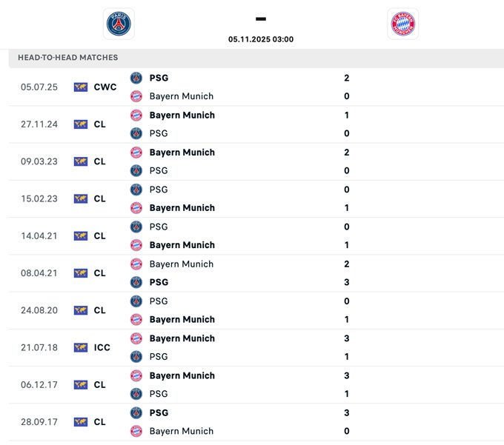Image resolution: width=504 pixels, height=445 pixels.
Task: Click the ICC competition icon on 21.07.18
Action: click(81, 347)
